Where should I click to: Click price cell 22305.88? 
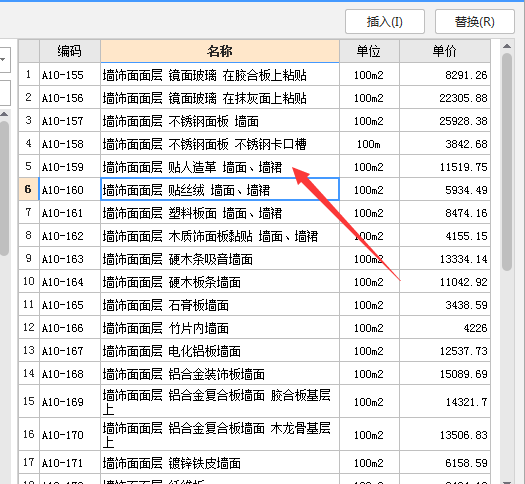point(445,98)
